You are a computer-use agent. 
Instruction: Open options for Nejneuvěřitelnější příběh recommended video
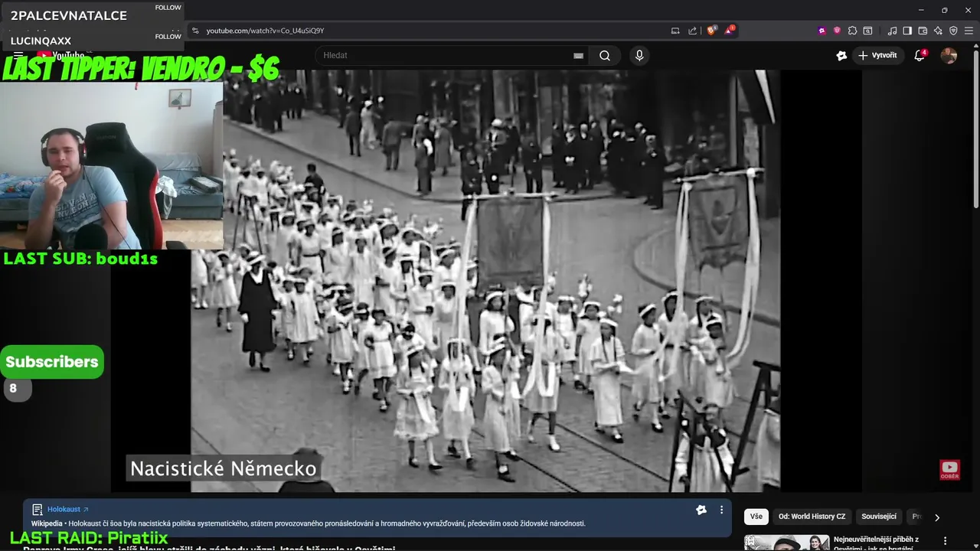[x=945, y=541]
